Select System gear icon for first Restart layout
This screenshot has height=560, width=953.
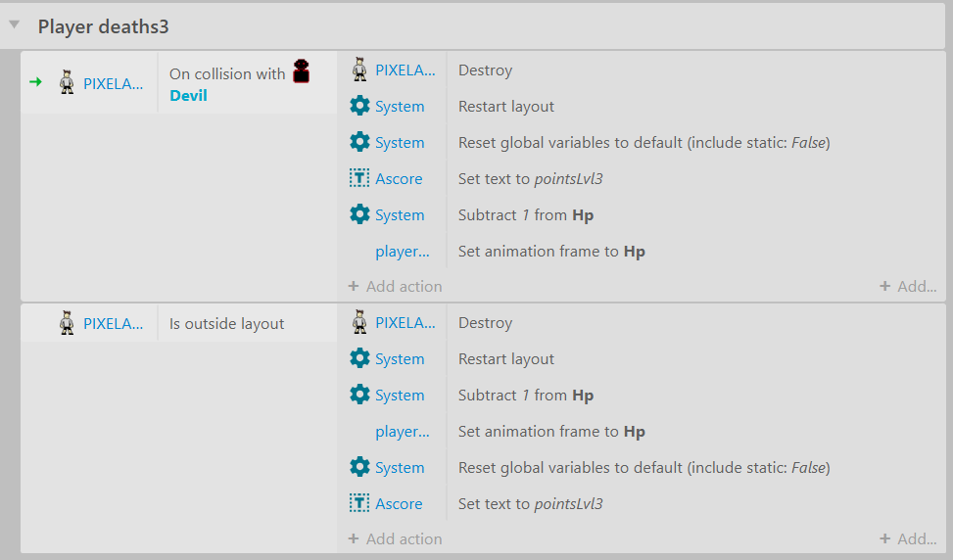(x=359, y=106)
